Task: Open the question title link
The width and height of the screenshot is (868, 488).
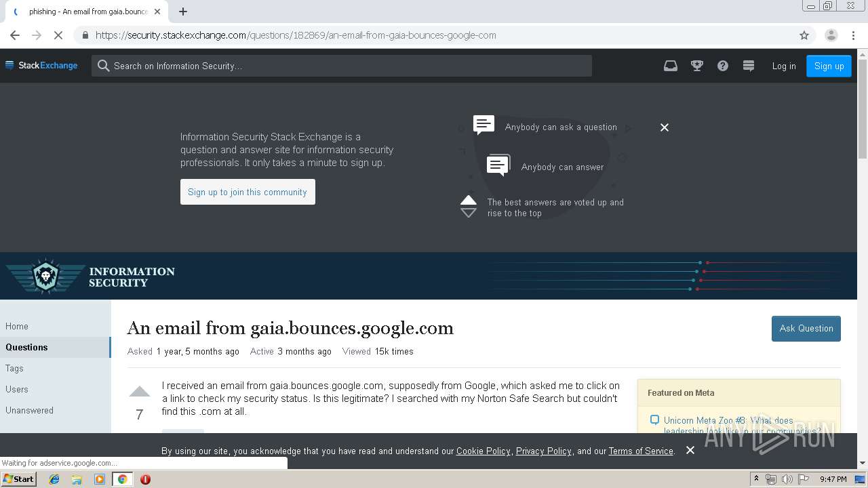Action: (290, 328)
